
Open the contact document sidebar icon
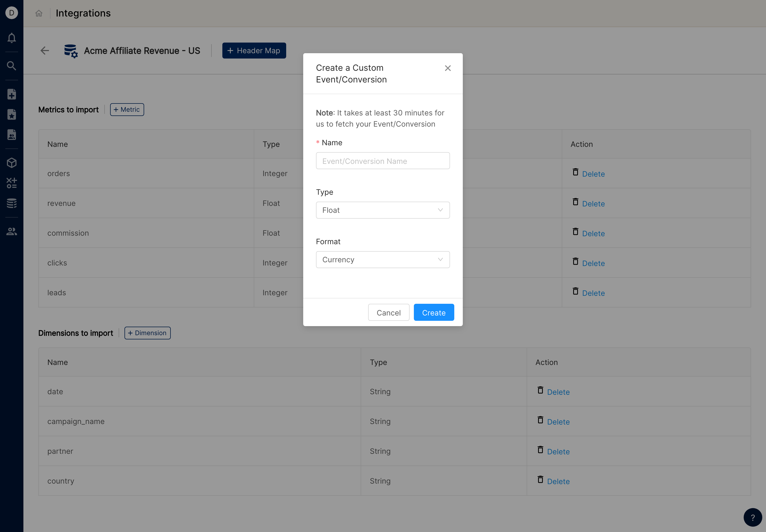(12, 135)
